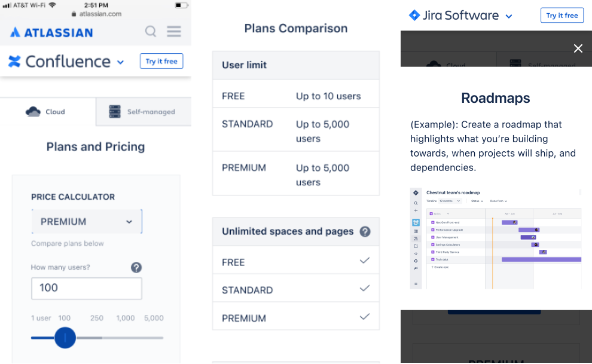Open the PREMIUM plan selector
This screenshot has width=592, height=364.
point(86,221)
